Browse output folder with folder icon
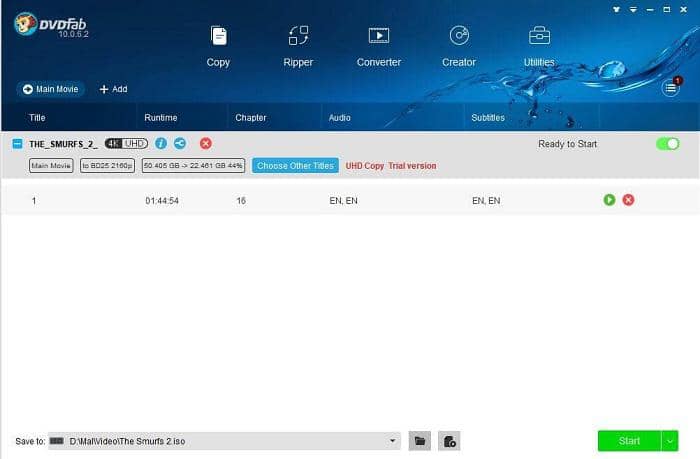700x459 pixels. pyautogui.click(x=420, y=441)
